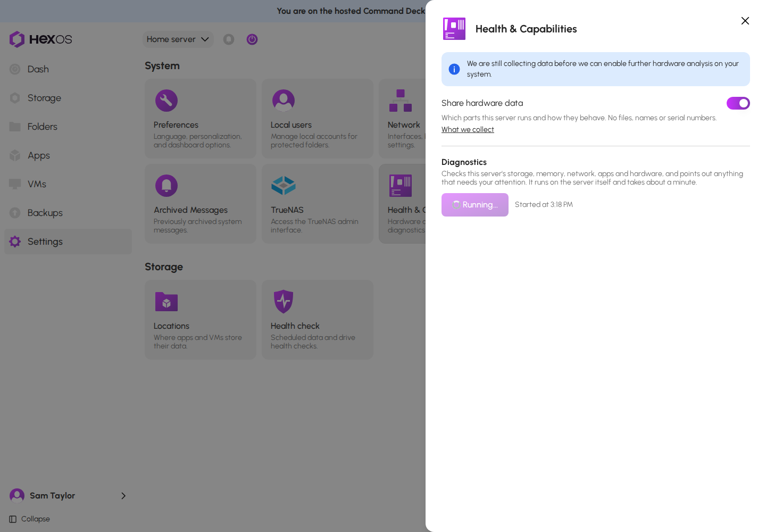Open the What we collect link
This screenshot has height=532, width=766.
click(468, 130)
